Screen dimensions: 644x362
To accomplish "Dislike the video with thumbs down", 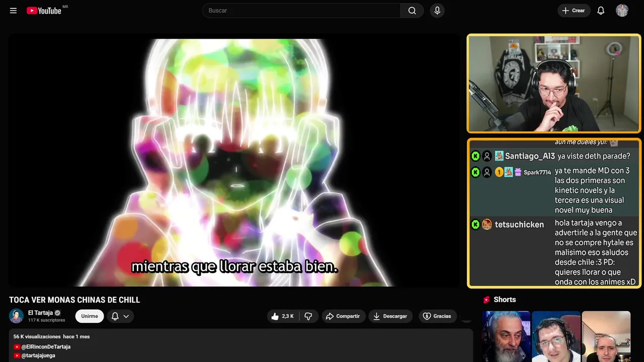I will tap(308, 316).
